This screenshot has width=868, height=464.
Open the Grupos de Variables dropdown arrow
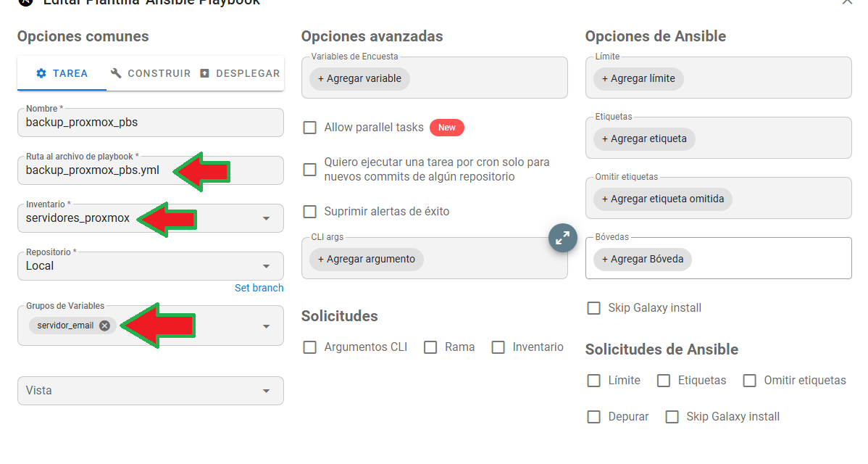click(266, 326)
